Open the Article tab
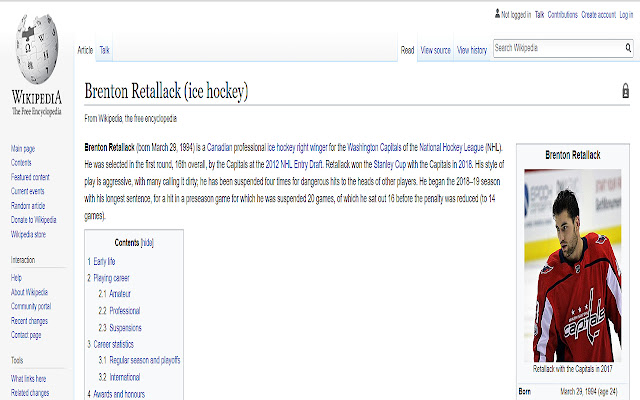 (85, 50)
